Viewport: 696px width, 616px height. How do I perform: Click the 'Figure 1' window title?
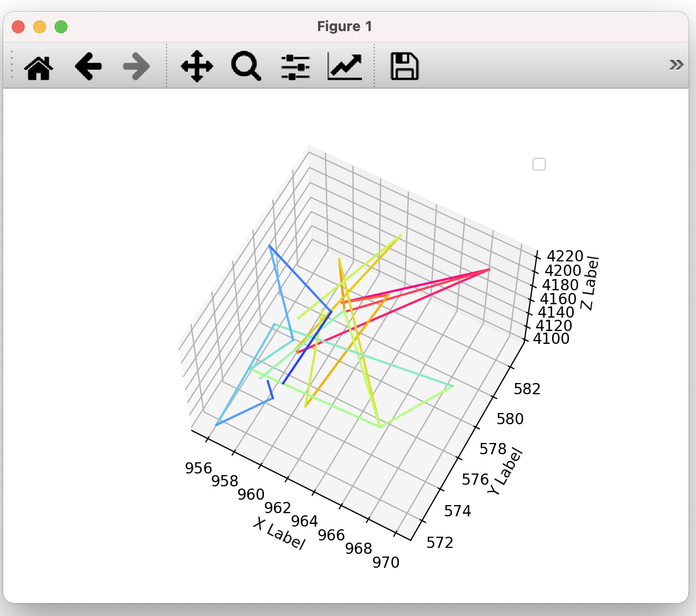[345, 26]
